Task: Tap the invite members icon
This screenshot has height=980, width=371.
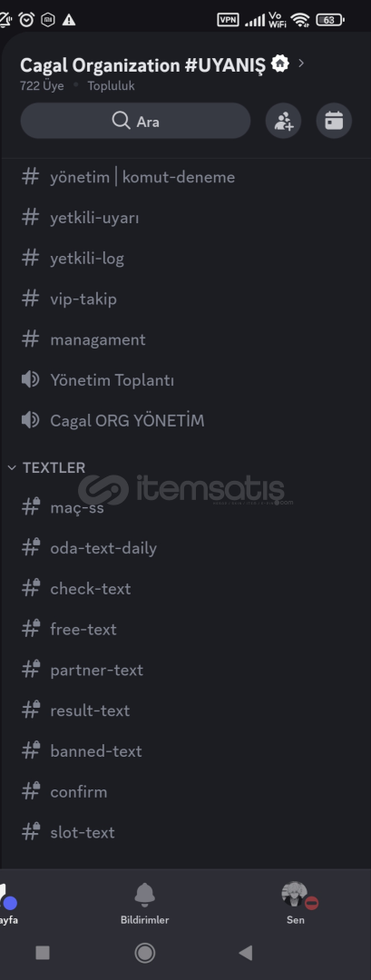Action: pos(284,121)
